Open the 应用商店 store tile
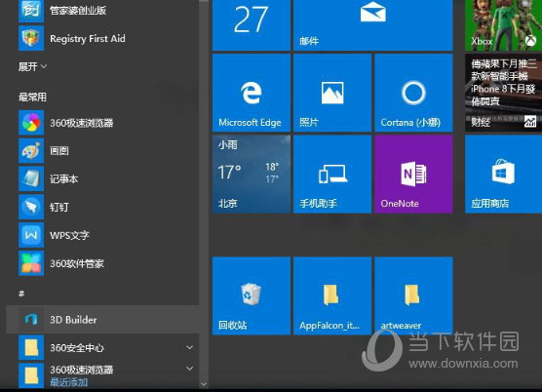This screenshot has width=542, height=392. (x=504, y=174)
